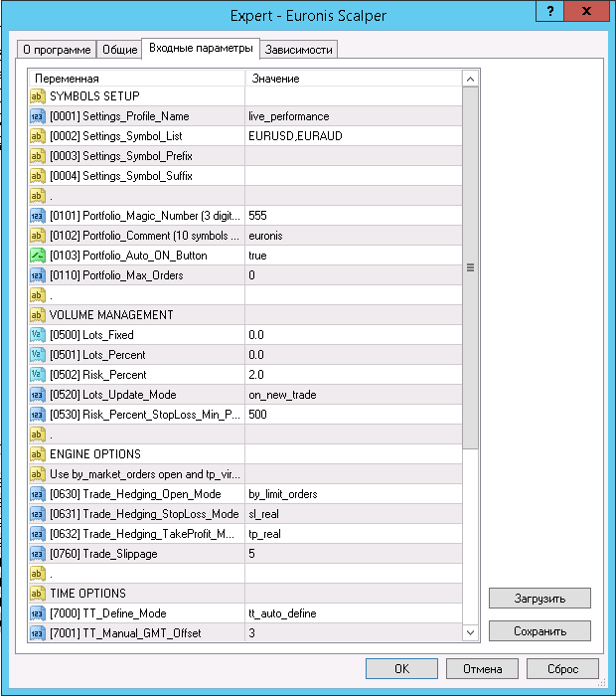Select the [0003] Settings_Symbol_Prefix row label

[121, 156]
